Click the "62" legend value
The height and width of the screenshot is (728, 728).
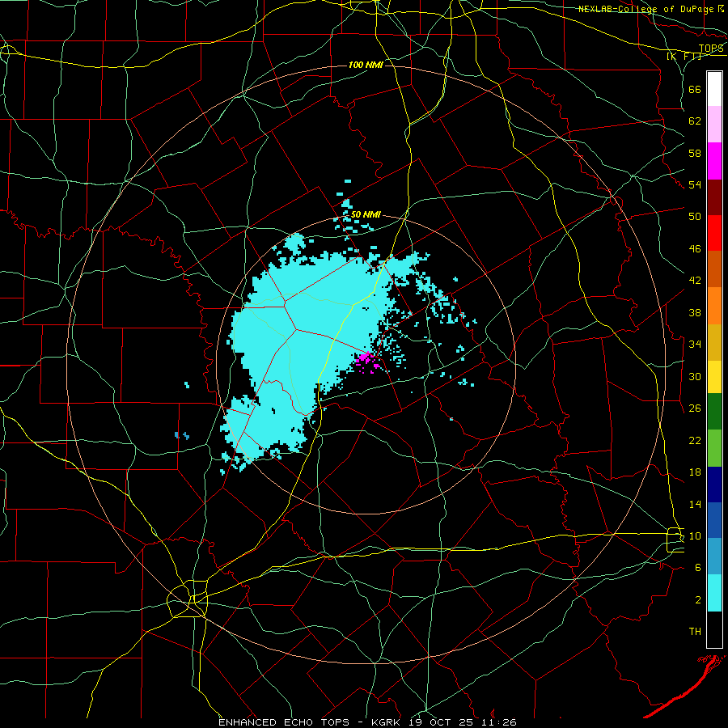coord(695,121)
